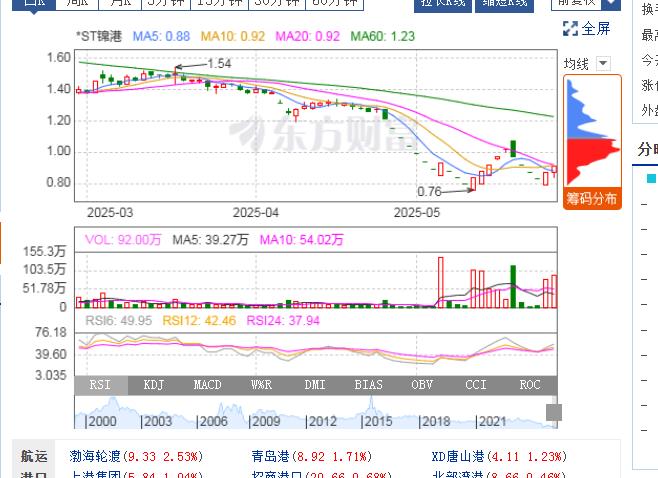The width and height of the screenshot is (658, 478).
Task: Click the 航运 sector label
Action: click(x=34, y=456)
